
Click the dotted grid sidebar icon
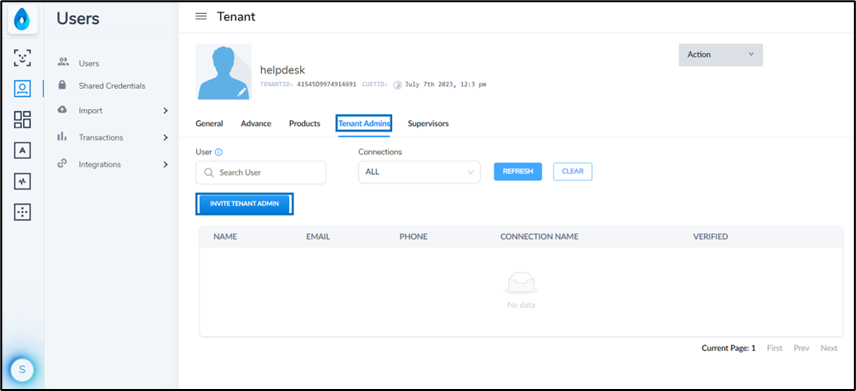(22, 213)
